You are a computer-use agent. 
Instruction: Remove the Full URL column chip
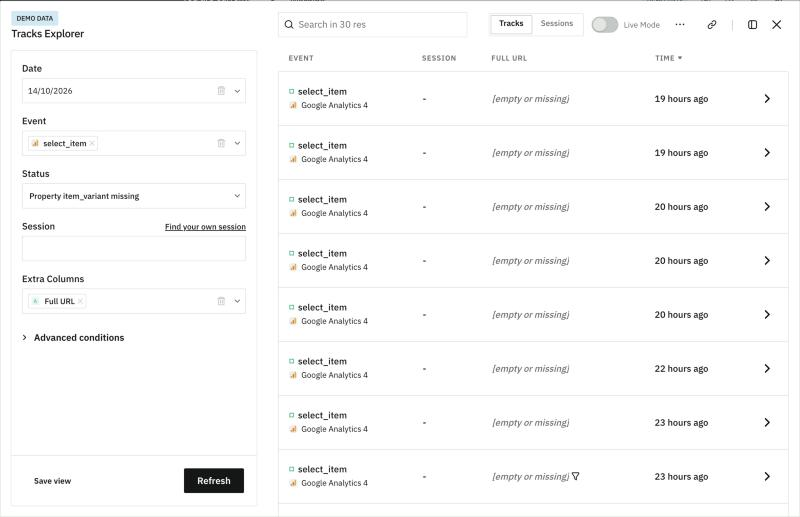coord(80,301)
